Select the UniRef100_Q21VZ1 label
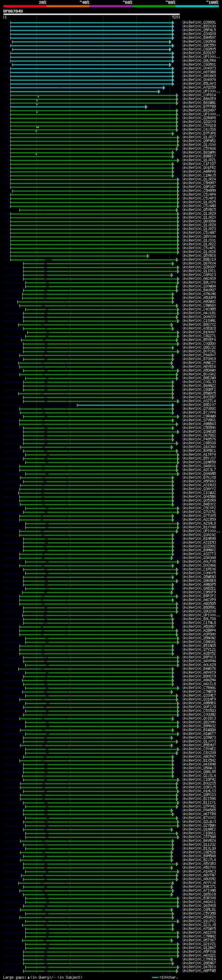 pos(199,944)
